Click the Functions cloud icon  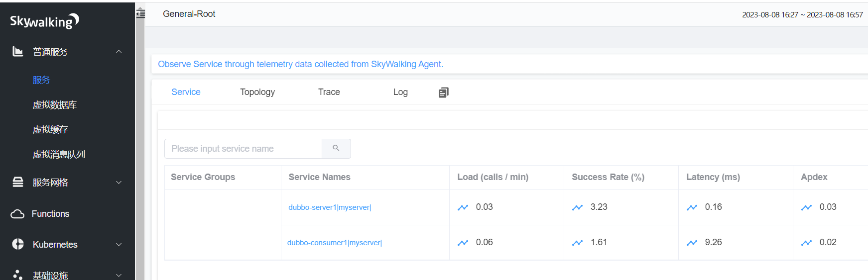click(17, 214)
